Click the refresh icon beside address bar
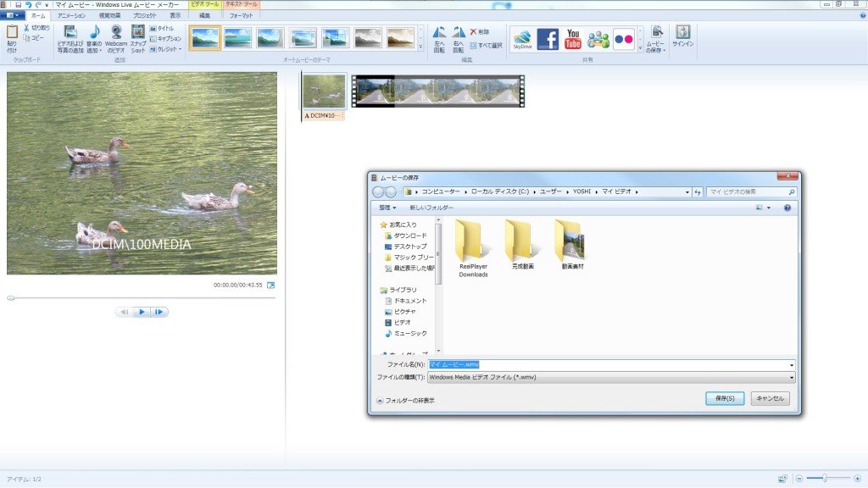The height and width of the screenshot is (488, 868). click(697, 192)
